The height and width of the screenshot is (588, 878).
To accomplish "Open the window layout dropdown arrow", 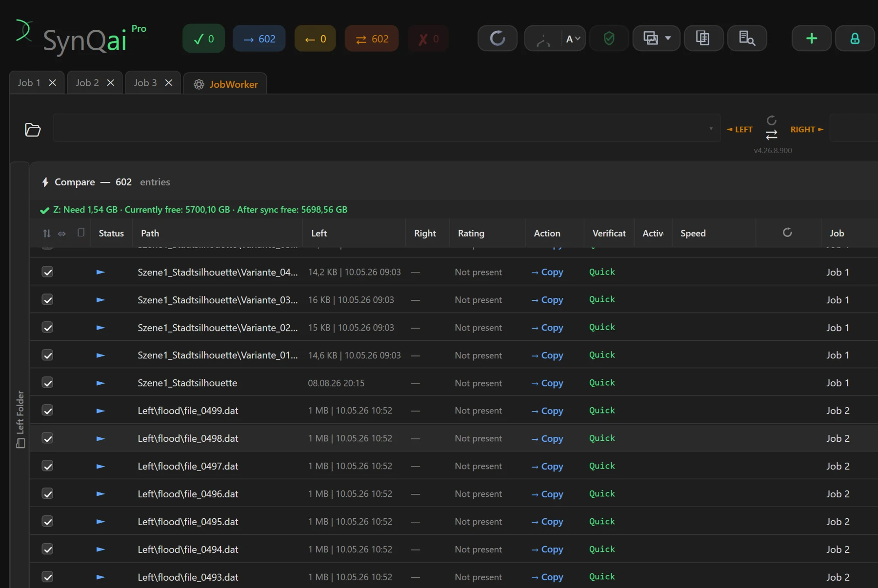I will coord(668,38).
